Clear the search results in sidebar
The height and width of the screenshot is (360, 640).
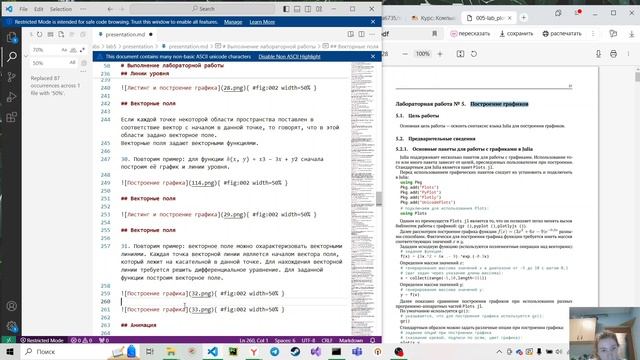(x=51, y=35)
